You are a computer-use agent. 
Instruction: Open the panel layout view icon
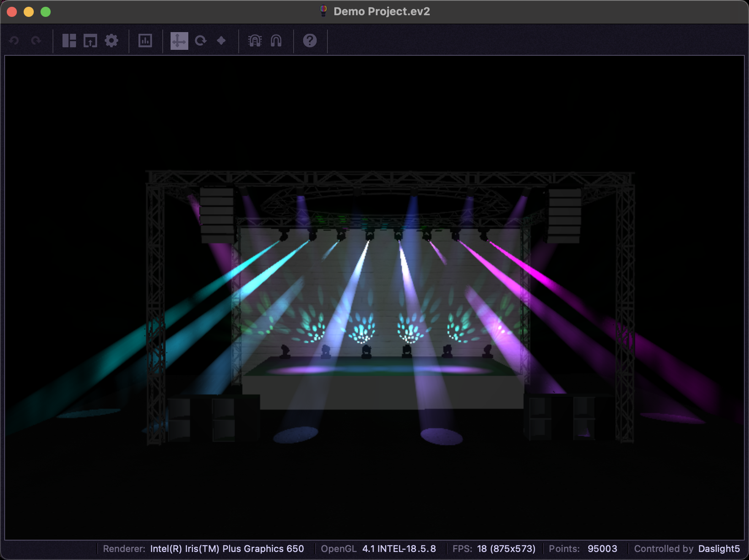pos(69,41)
